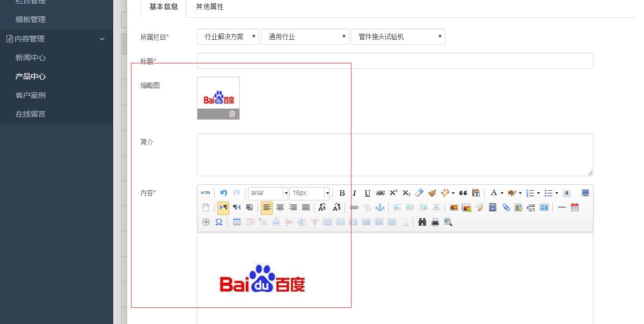This screenshot has height=324, width=644.
Task: Insert a video with the film icon
Action: [x=493, y=207]
